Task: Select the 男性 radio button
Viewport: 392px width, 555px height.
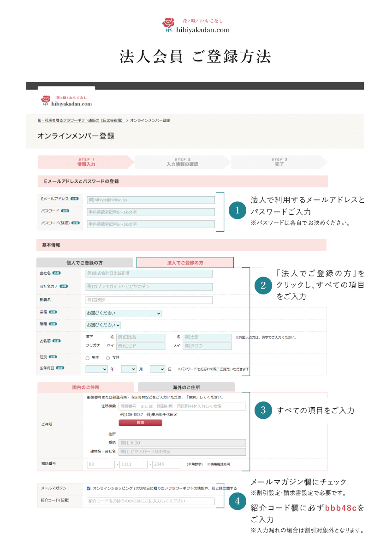Action: pos(88,358)
